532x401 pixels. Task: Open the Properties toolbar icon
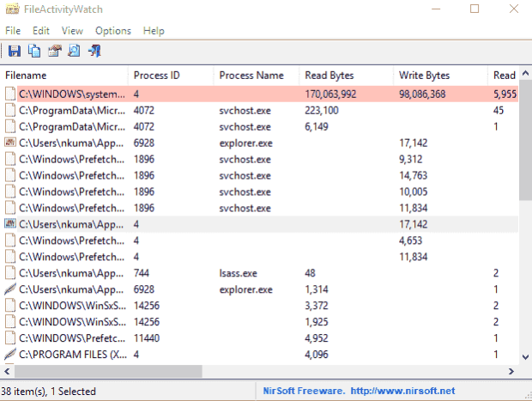(54, 52)
